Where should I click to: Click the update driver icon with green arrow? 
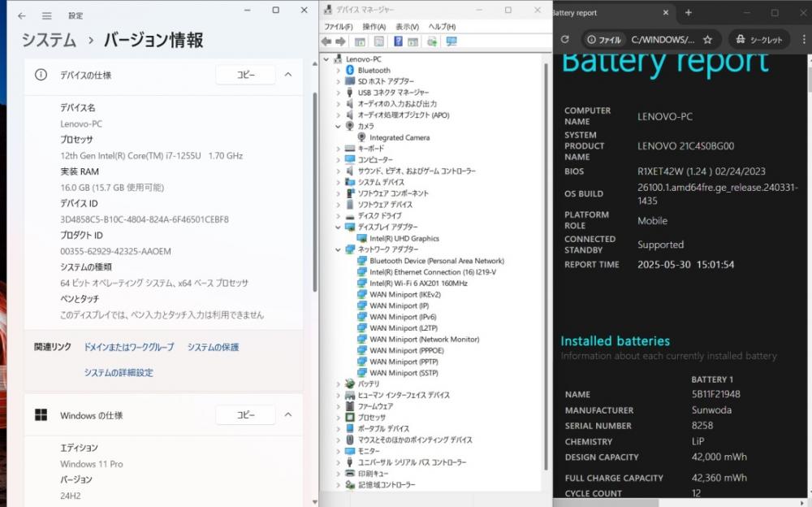pos(432,41)
